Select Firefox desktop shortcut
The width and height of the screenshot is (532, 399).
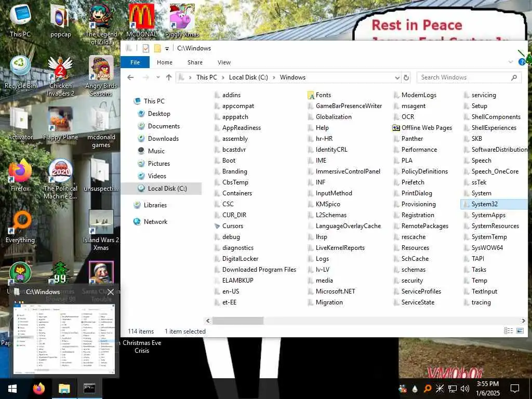click(x=20, y=176)
